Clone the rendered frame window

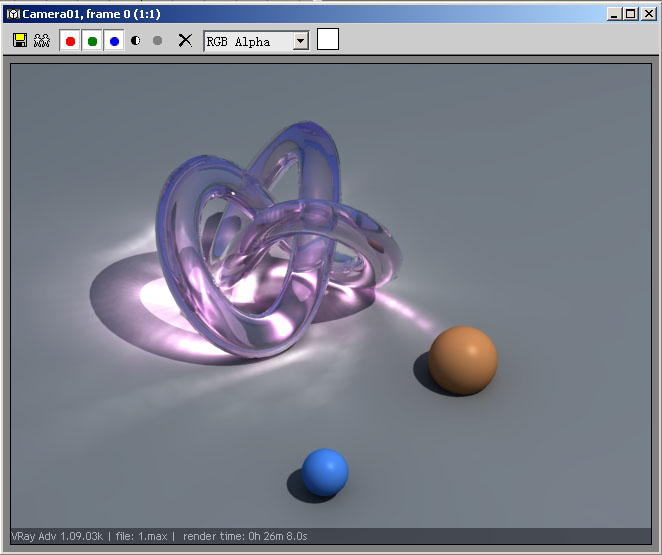point(41,41)
